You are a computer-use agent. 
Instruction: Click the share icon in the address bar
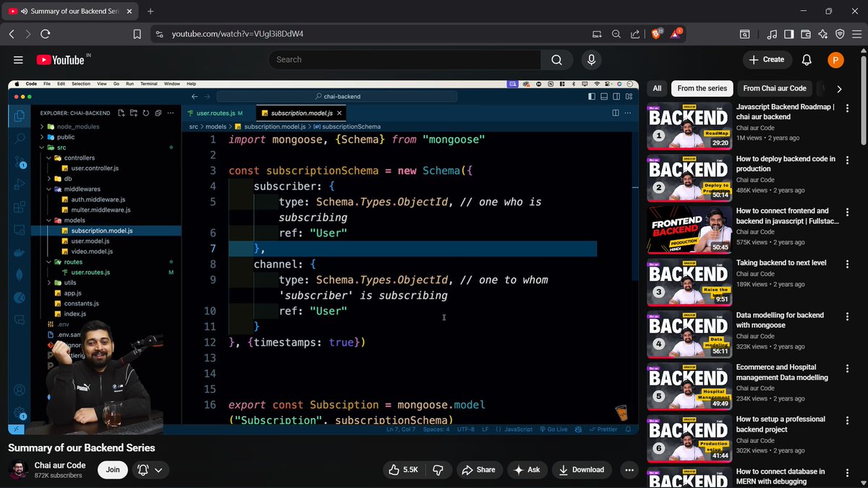click(635, 34)
